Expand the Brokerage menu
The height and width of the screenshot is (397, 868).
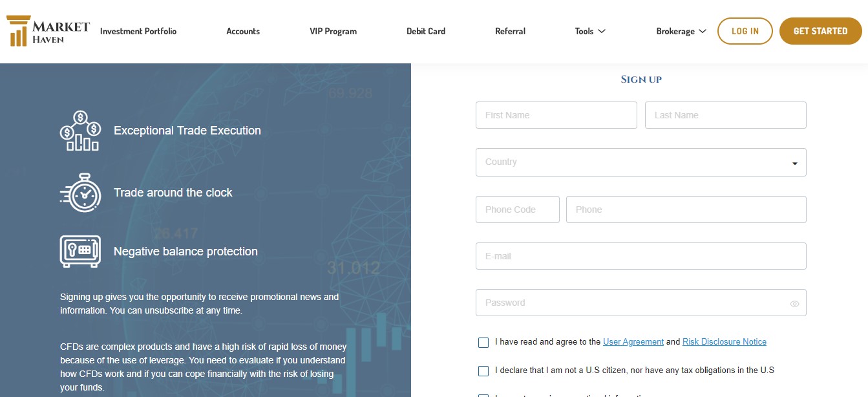681,31
